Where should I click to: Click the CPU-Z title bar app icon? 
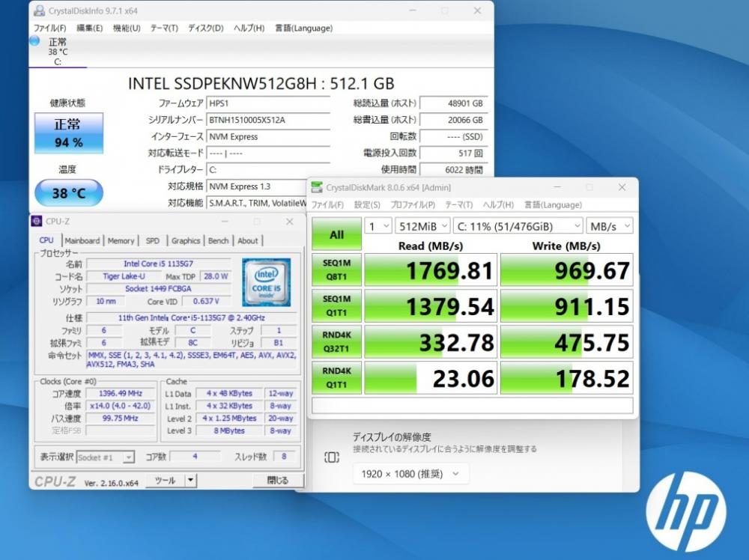[x=36, y=221]
